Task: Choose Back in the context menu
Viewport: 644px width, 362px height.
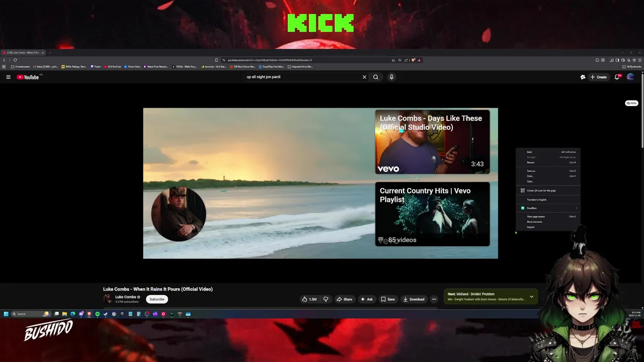Action: (x=548, y=152)
